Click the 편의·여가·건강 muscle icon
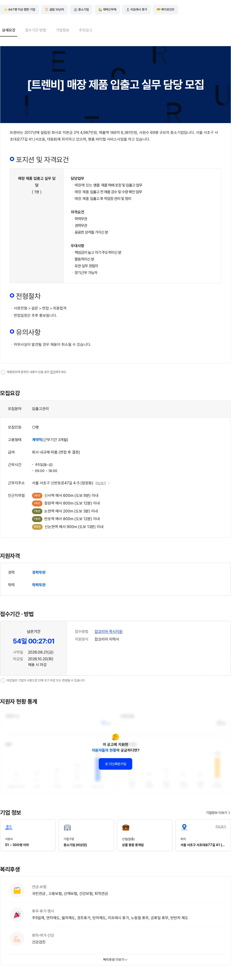Image resolution: width=231 pixels, height=980 pixels. coord(17,939)
